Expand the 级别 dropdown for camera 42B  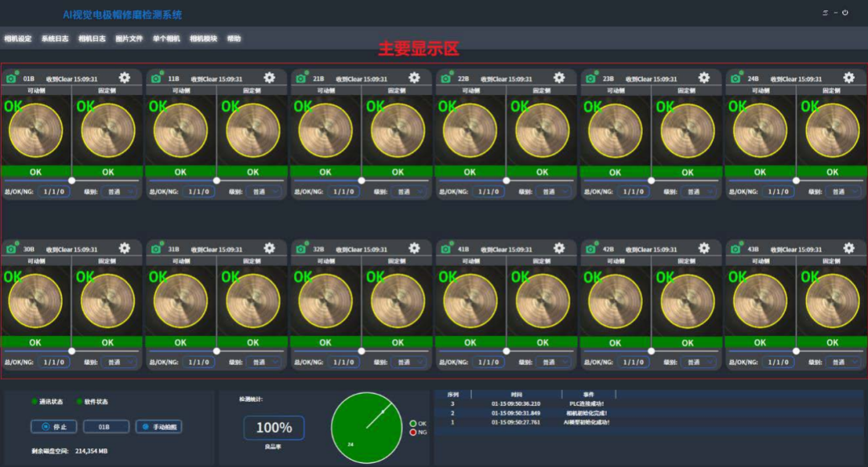pyautogui.click(x=699, y=363)
